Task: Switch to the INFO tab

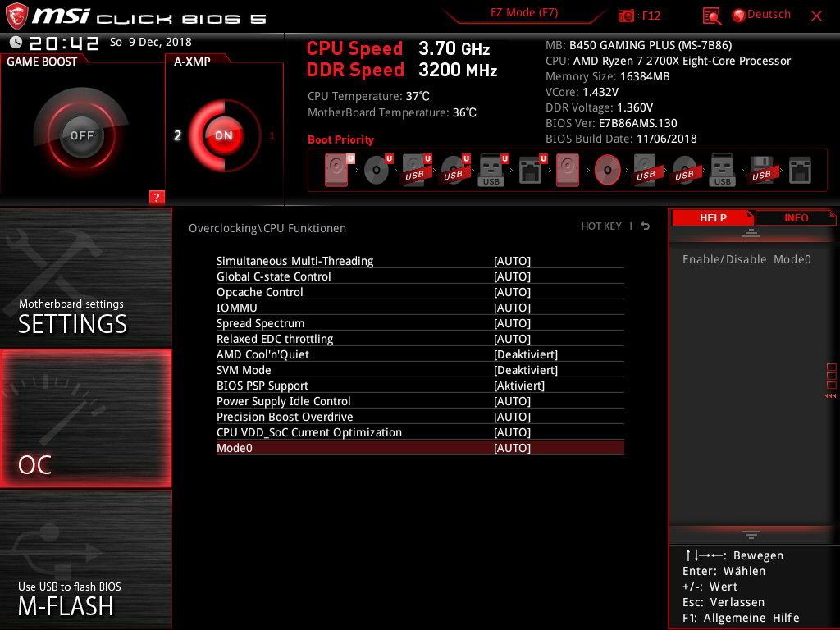Action: click(796, 217)
